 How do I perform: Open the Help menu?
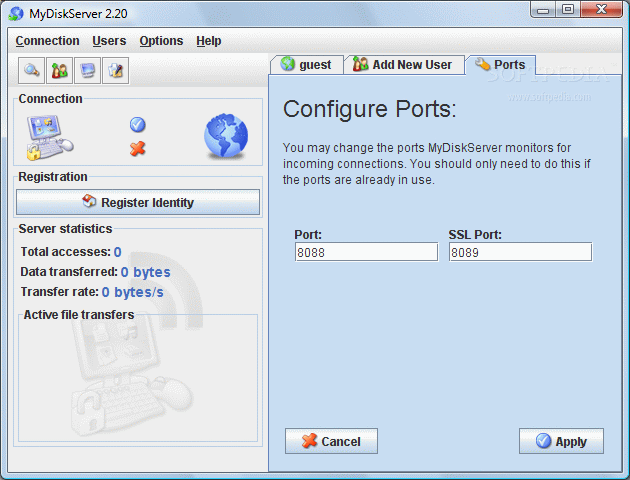[x=209, y=41]
